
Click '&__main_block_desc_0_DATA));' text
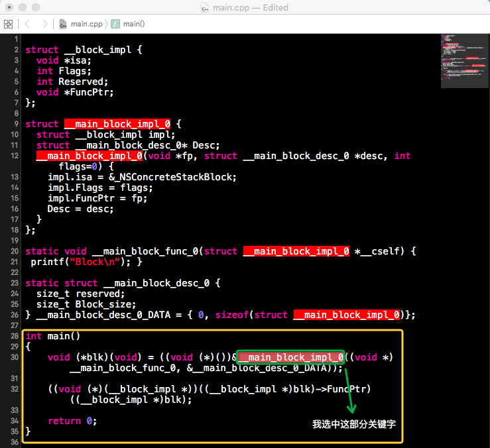[x=265, y=368]
